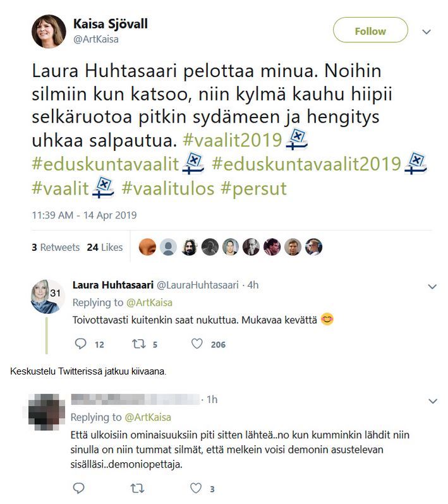The height and width of the screenshot is (504, 448).
Task: Open the #vaalitulos hashtag
Action: point(168,188)
